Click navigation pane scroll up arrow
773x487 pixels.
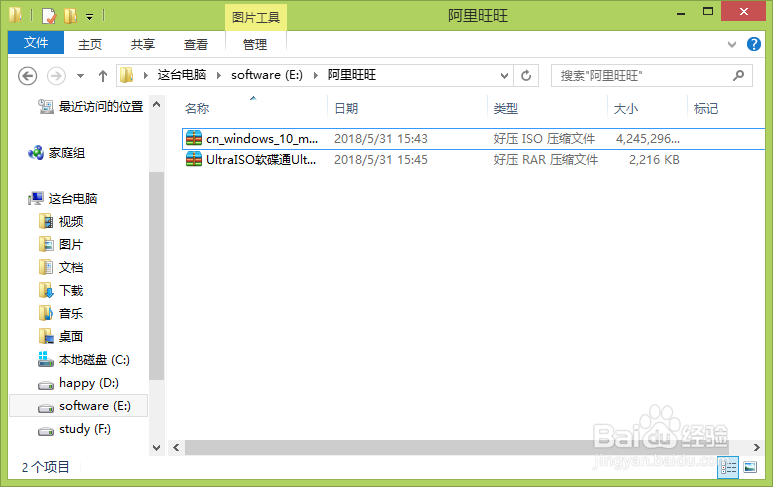[156, 104]
